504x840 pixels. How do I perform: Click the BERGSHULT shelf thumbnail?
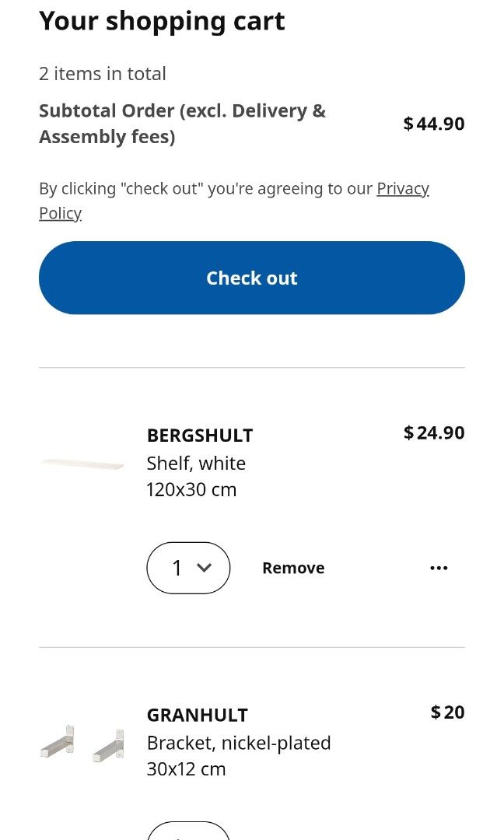(81, 463)
